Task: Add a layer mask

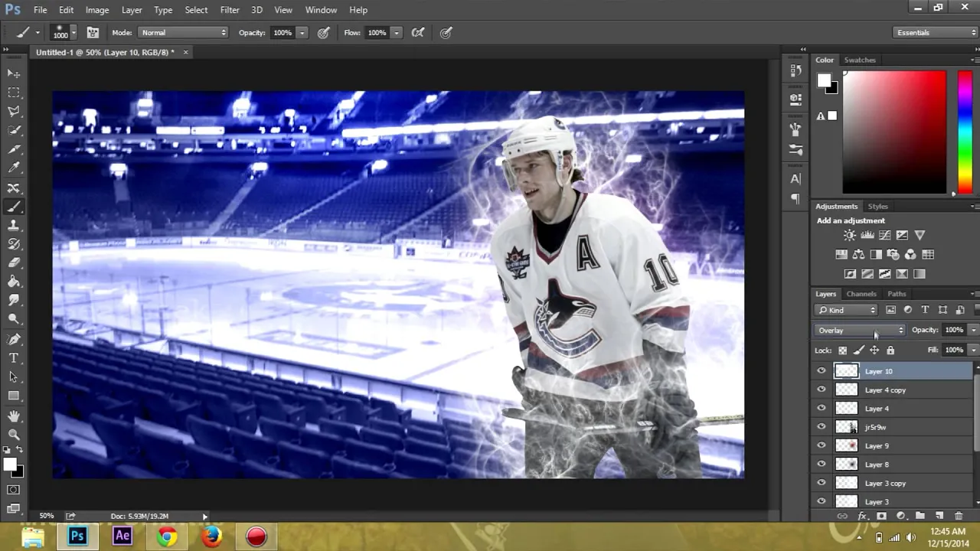Action: pyautogui.click(x=881, y=517)
